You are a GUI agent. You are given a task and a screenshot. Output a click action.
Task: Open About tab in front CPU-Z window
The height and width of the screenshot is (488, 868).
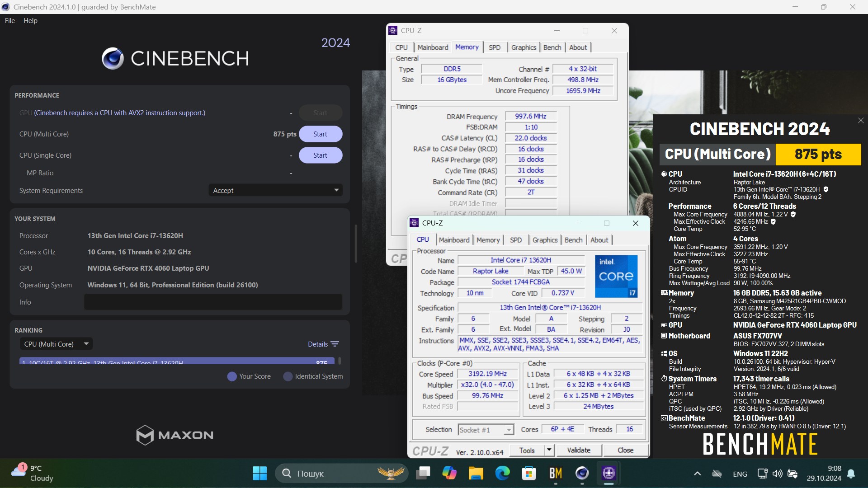(599, 240)
